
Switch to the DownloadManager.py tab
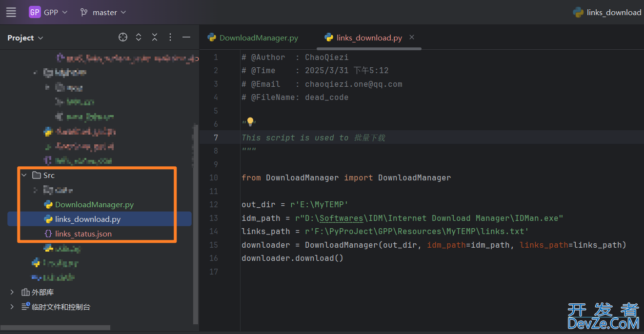click(x=253, y=38)
